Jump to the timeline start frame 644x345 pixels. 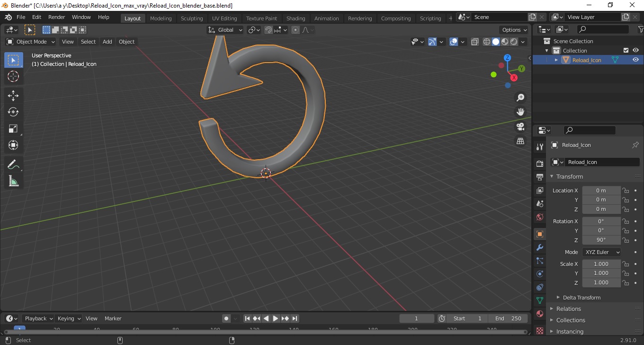[247, 318]
